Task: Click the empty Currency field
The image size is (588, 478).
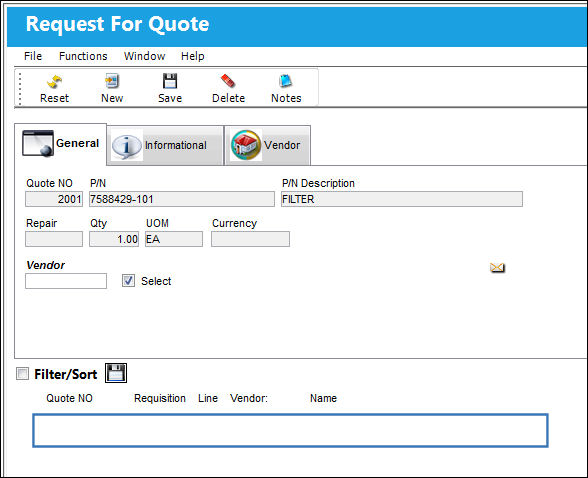Action: [x=250, y=239]
